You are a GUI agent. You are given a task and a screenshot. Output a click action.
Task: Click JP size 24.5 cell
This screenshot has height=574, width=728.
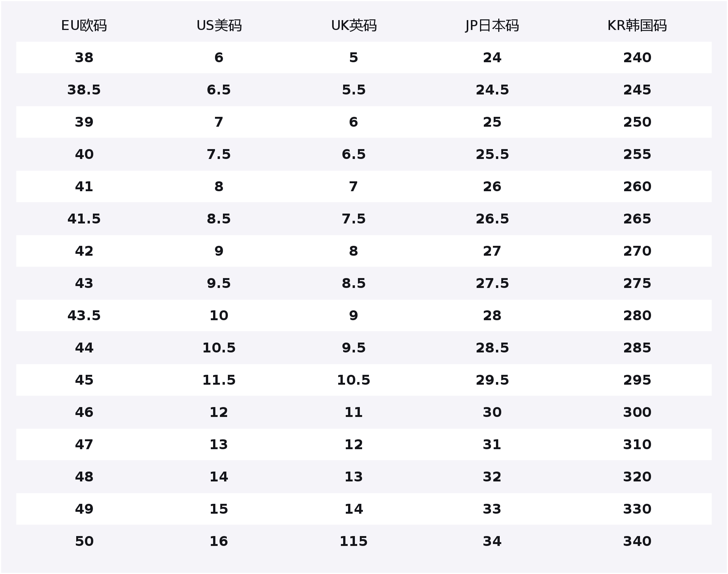(x=492, y=90)
